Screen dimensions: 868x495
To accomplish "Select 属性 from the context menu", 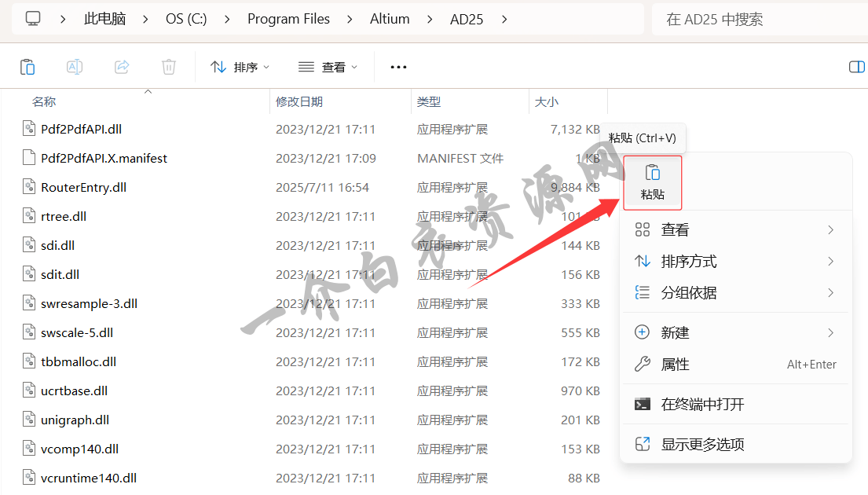I will [x=734, y=364].
